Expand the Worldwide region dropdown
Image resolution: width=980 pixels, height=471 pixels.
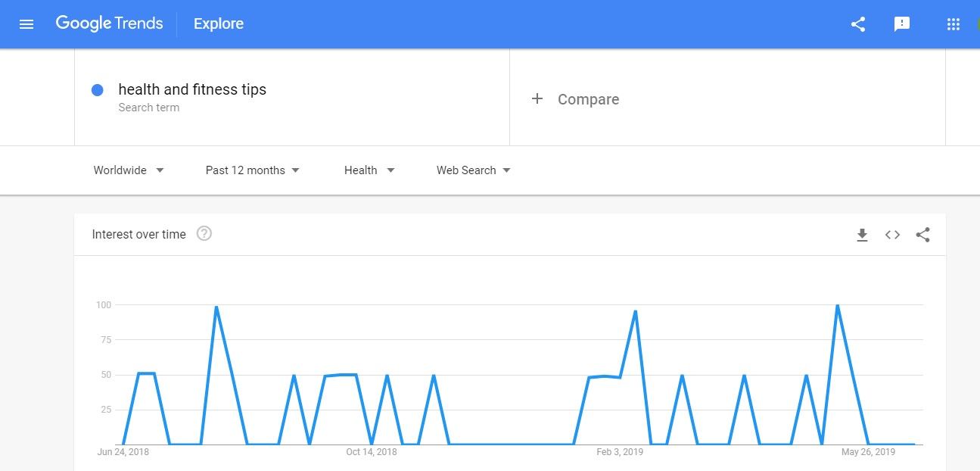129,170
